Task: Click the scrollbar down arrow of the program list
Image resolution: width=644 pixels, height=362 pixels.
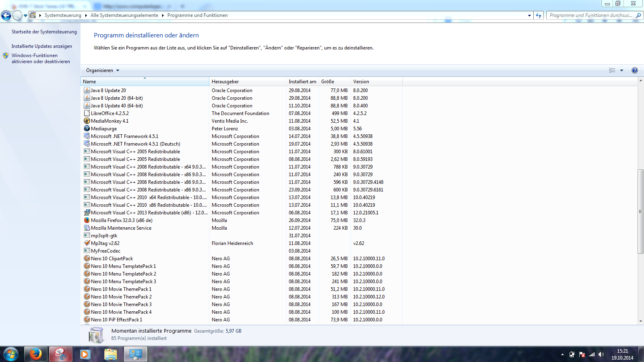Action: (640, 321)
